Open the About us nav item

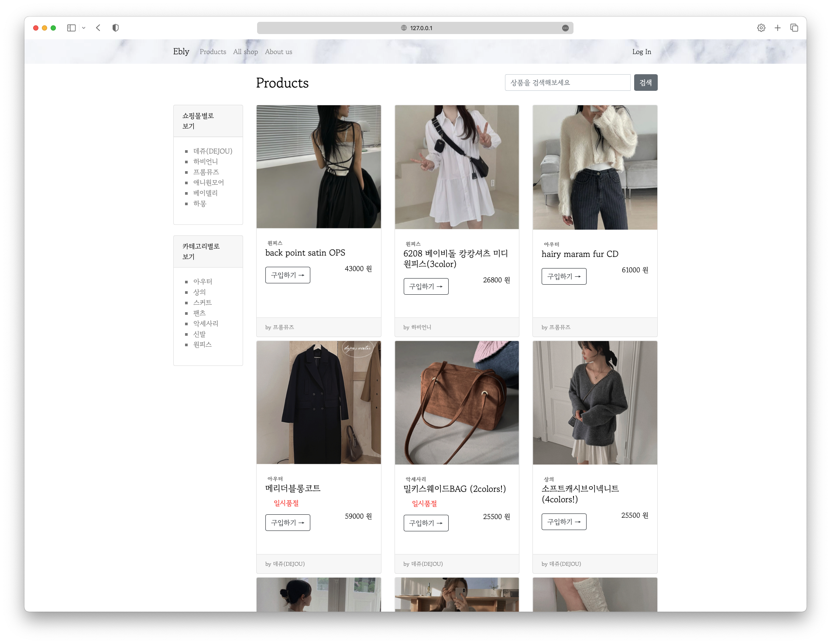(278, 52)
